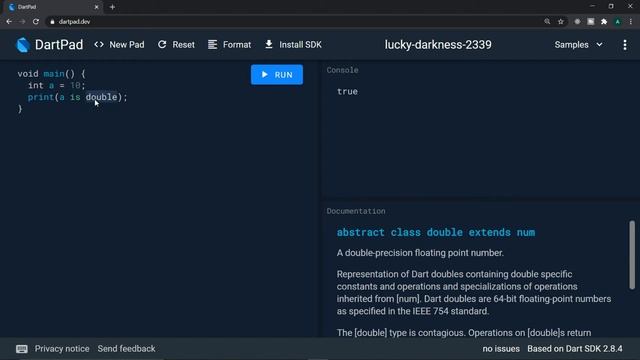Open a new browser tab
Screen dimensions: 640x360
click(x=112, y=7)
